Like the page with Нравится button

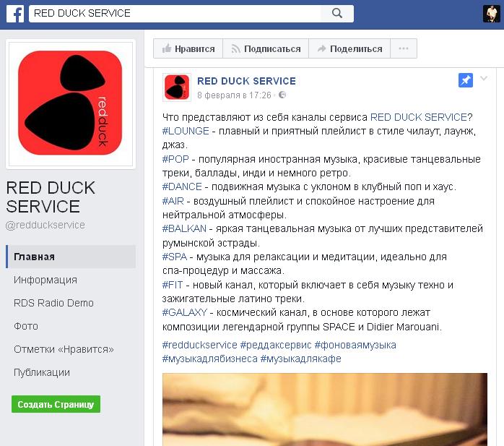(x=188, y=48)
